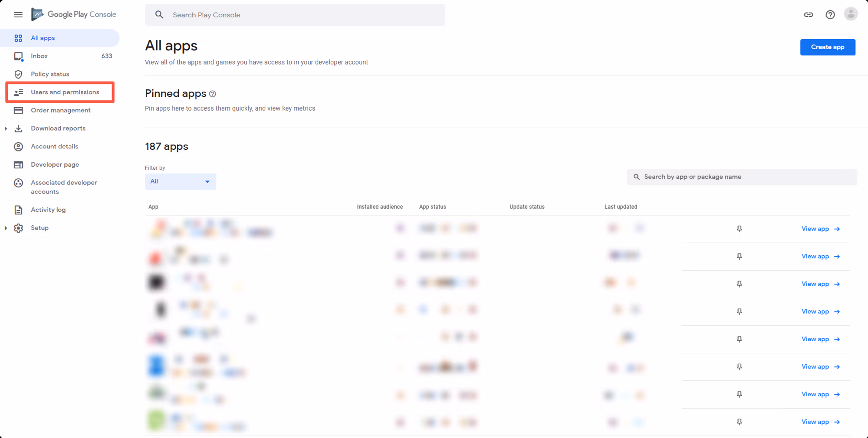Pin the third app in list
This screenshot has height=438, width=868.
coord(740,284)
